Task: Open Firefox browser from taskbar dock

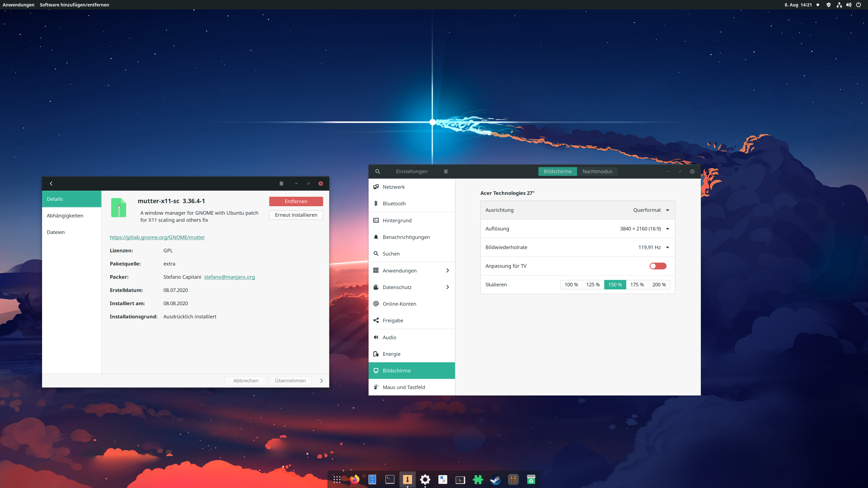Action: (354, 479)
